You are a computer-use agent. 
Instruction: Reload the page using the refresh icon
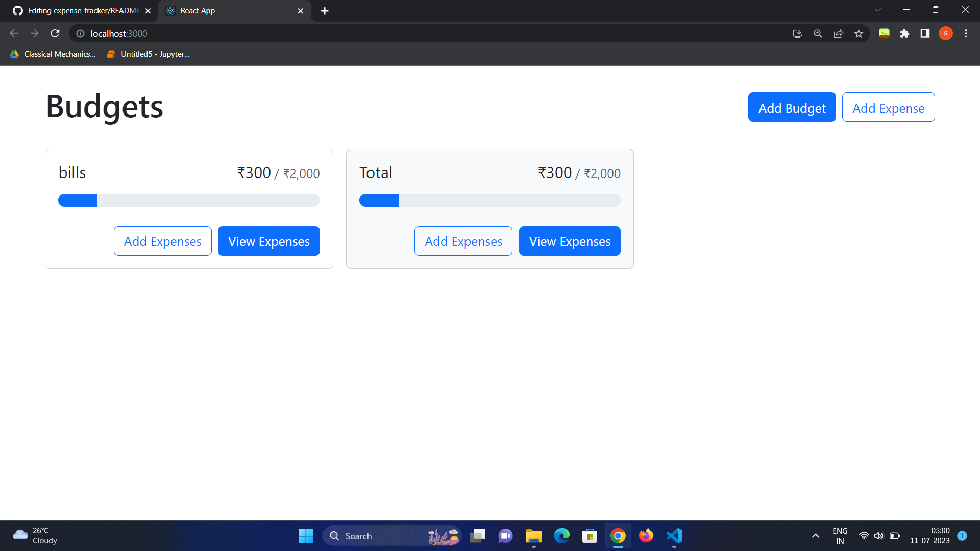(x=55, y=33)
